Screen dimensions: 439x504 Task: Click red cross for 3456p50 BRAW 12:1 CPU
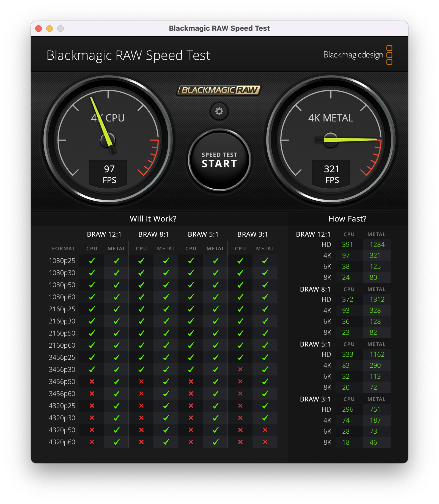tap(92, 381)
